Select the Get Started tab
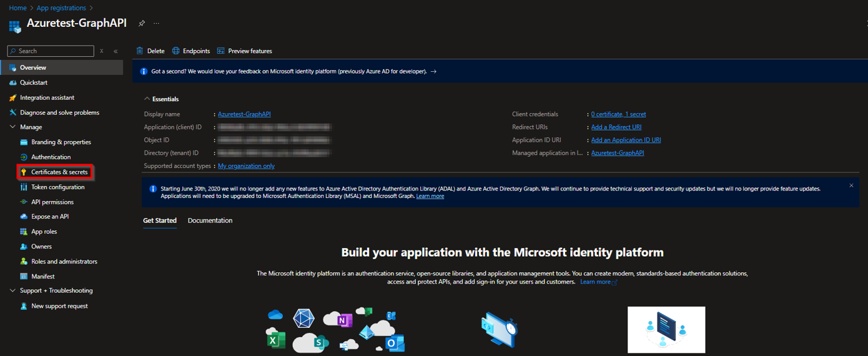This screenshot has width=868, height=356. click(160, 220)
